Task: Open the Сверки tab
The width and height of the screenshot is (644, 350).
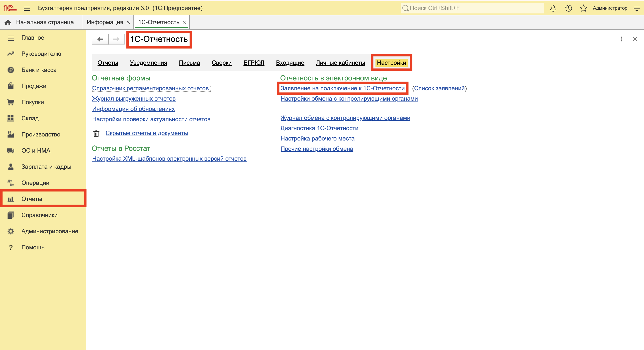Action: (x=222, y=63)
